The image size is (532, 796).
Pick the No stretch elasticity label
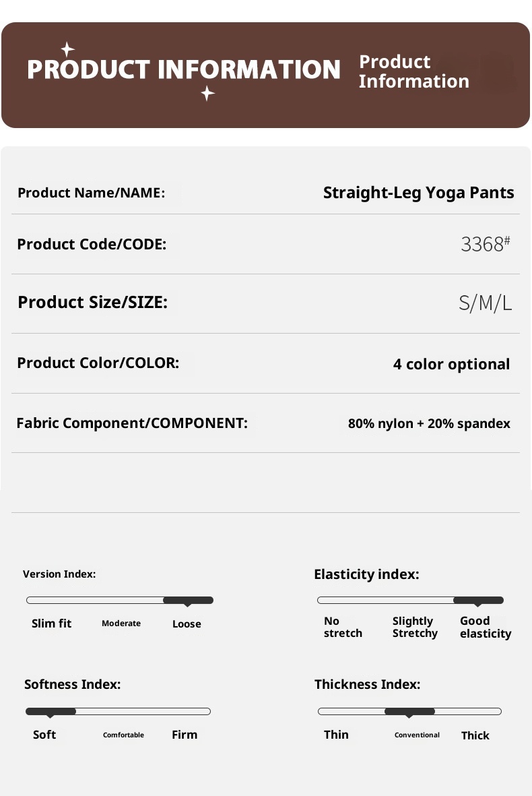click(343, 627)
